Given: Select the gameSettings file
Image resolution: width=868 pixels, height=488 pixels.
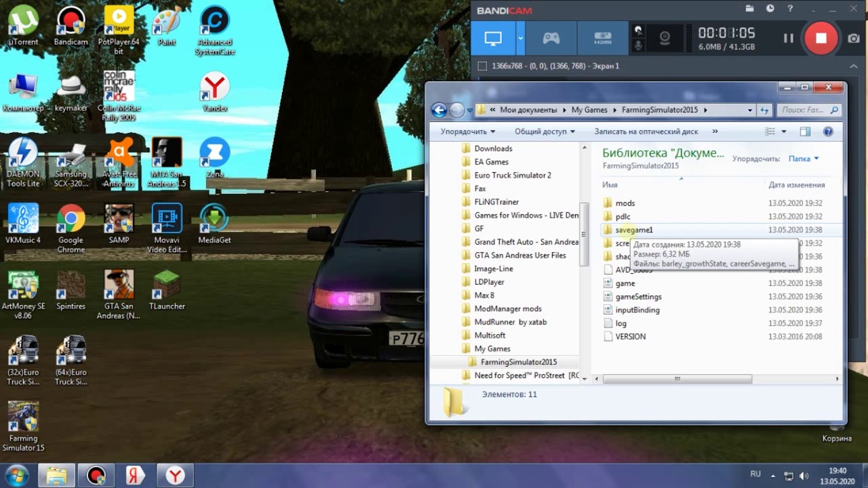Looking at the screenshot, I should (x=638, y=296).
